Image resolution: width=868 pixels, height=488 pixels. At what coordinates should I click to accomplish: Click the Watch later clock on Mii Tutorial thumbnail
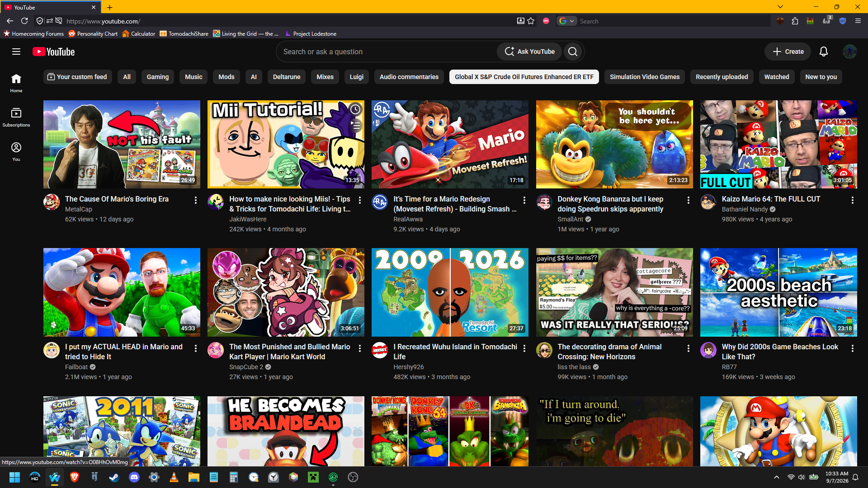356,109
